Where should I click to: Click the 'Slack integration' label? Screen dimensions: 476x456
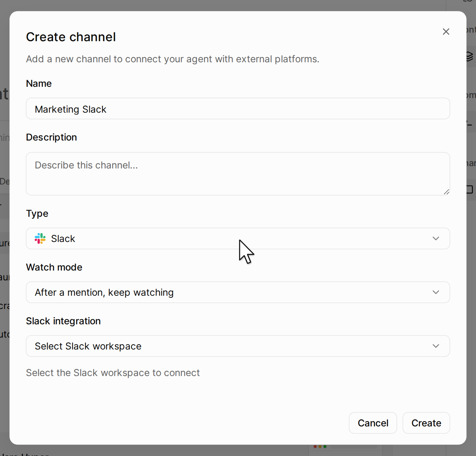point(63,321)
